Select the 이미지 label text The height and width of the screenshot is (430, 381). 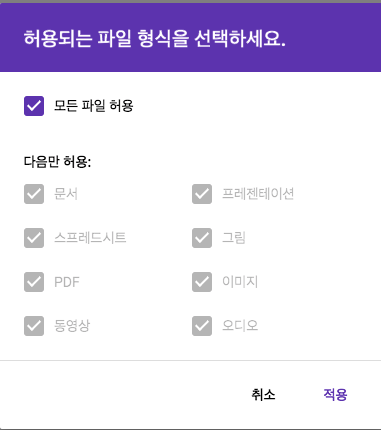[240, 282]
